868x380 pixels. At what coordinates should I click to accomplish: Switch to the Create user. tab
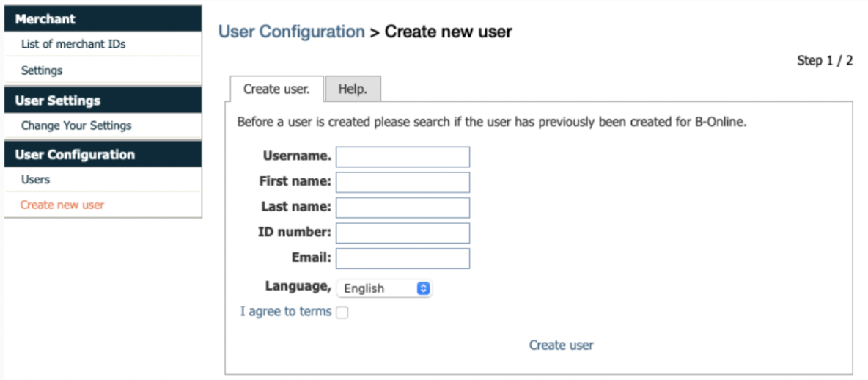point(276,89)
